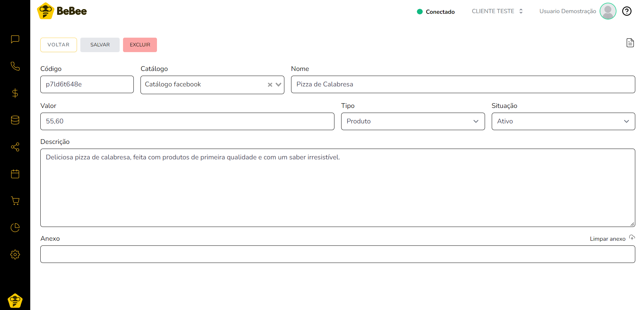Viewport: 644px width, 310px height.
Task: Click the document icon at top right
Action: 630,43
